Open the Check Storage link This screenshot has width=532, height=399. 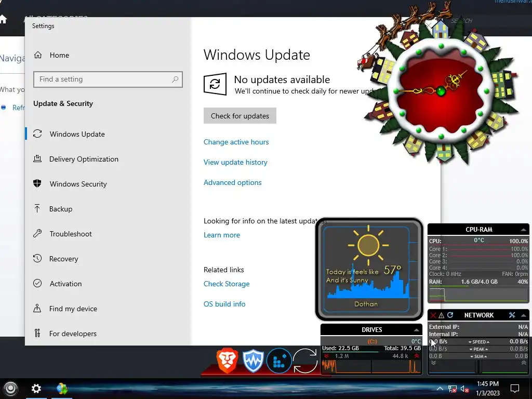click(227, 284)
